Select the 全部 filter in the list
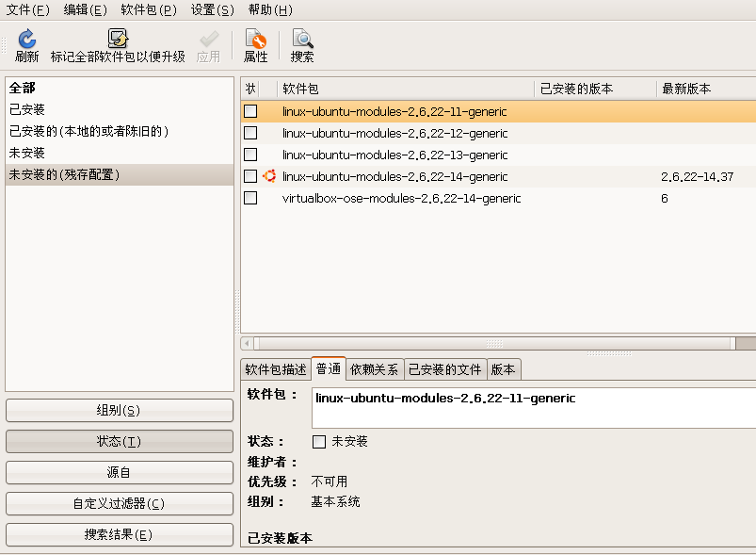The width and height of the screenshot is (756, 555). (119, 88)
